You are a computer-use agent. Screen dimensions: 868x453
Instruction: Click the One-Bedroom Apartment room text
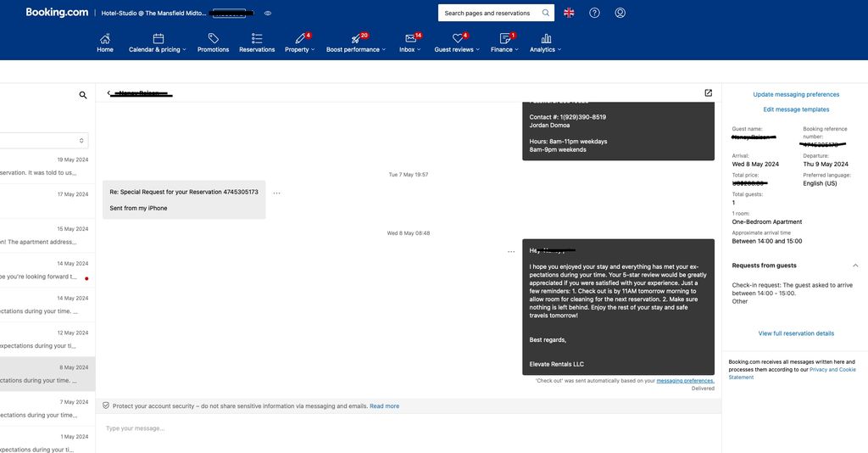click(x=766, y=222)
